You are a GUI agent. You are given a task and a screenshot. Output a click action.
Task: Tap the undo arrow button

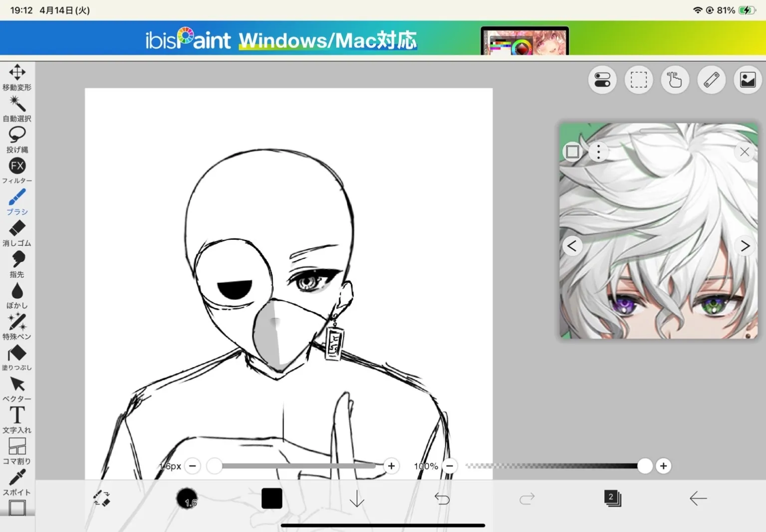tap(442, 498)
